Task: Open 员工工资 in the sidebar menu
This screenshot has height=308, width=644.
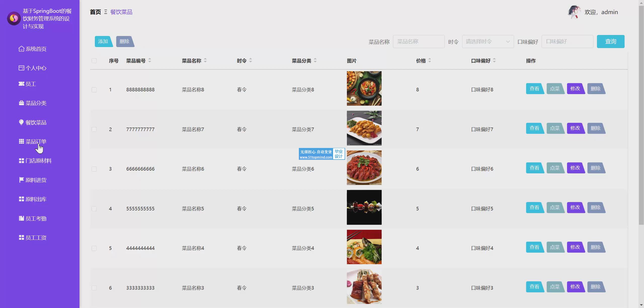Action: pos(36,238)
